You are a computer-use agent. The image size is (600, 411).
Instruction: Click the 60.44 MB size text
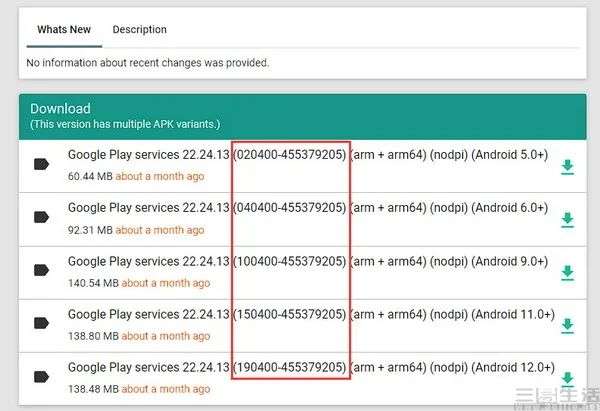pos(90,176)
